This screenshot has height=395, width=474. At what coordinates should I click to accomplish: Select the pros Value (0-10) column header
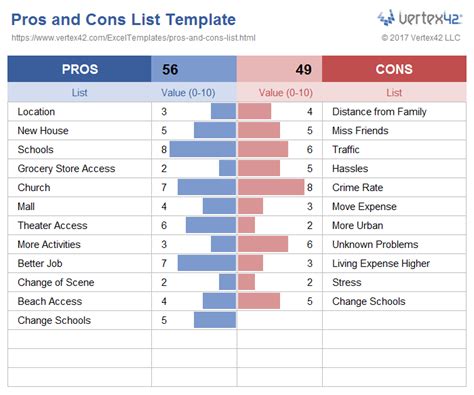tap(188, 93)
